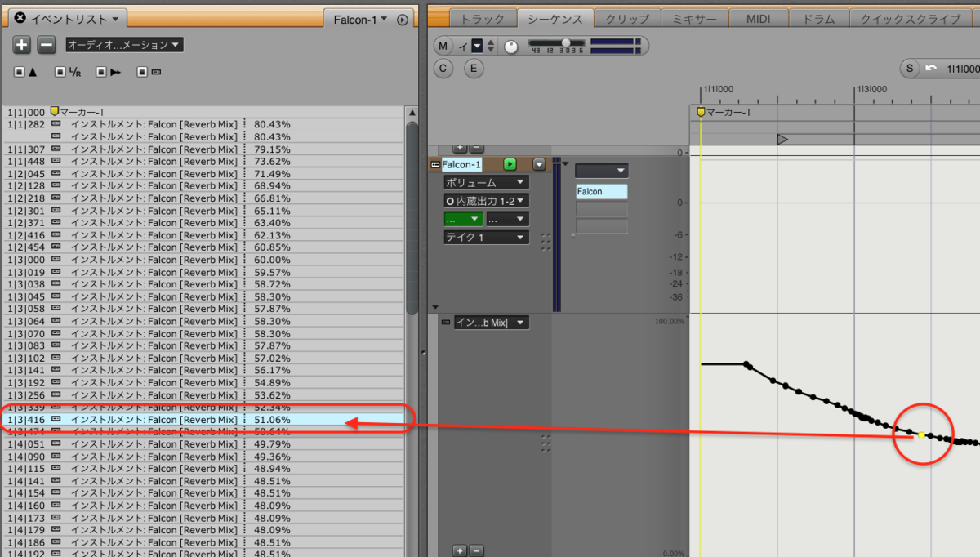Select the 1|3|416 Reverb Mix 51.06% event row
This screenshot has width=980, height=557.
pyautogui.click(x=204, y=419)
